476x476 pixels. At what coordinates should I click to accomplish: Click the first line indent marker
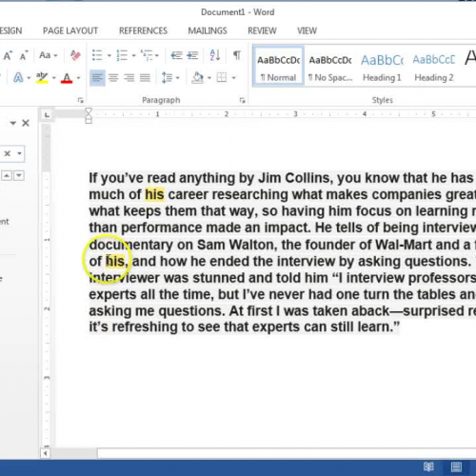coord(89,111)
